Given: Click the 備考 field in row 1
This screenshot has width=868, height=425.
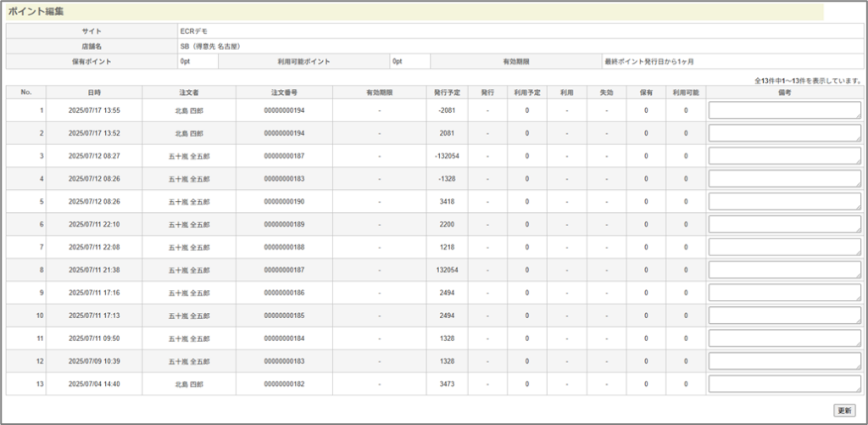Looking at the screenshot, I should [784, 110].
